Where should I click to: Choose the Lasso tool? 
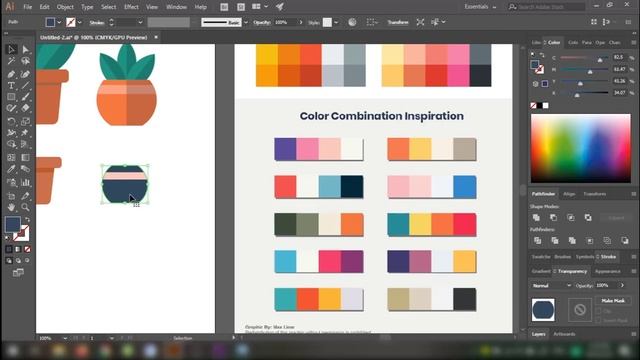point(25,61)
